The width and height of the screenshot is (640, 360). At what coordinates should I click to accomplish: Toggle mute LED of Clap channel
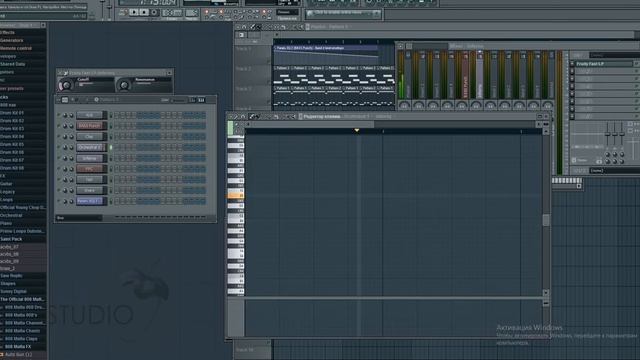tap(59, 137)
